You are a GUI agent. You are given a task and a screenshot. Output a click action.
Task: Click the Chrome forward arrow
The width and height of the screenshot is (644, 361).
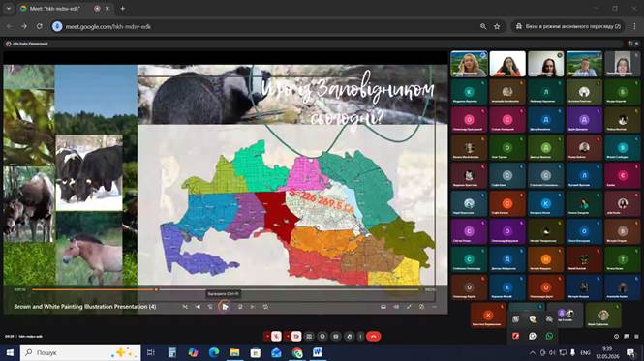[24, 26]
